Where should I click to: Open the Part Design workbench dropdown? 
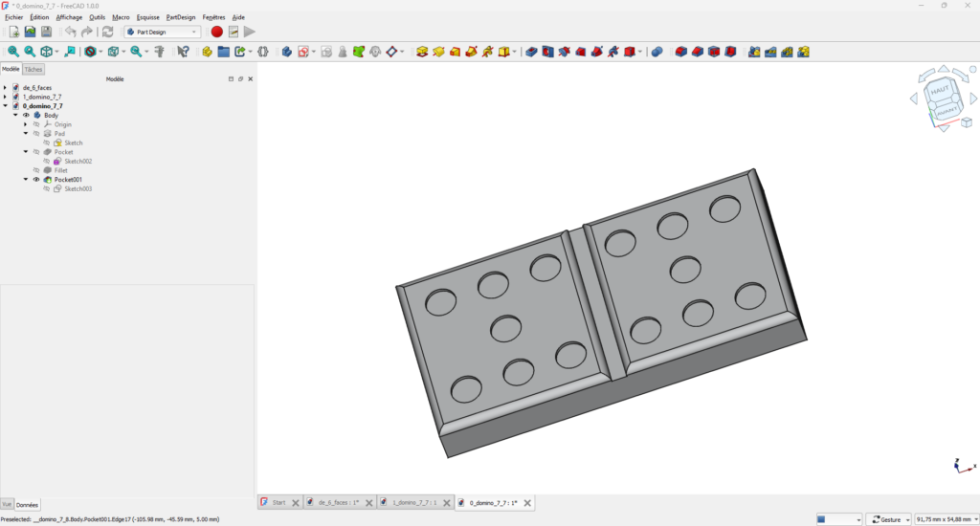tap(162, 32)
